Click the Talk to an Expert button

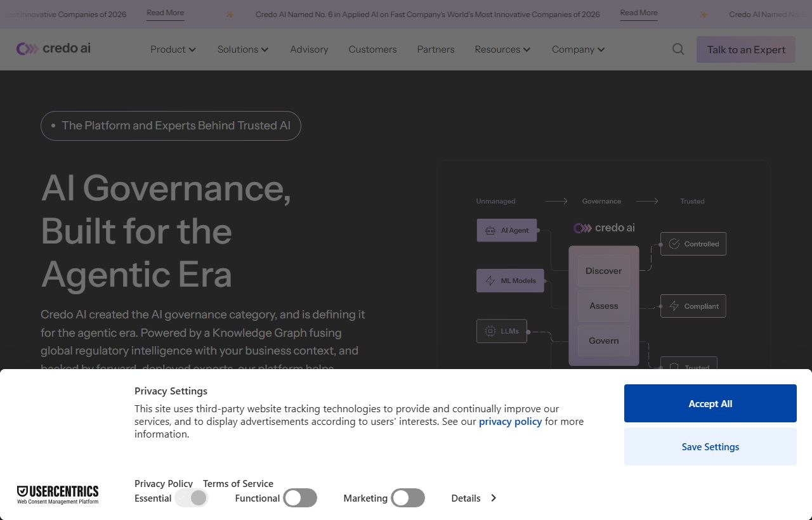(x=746, y=49)
